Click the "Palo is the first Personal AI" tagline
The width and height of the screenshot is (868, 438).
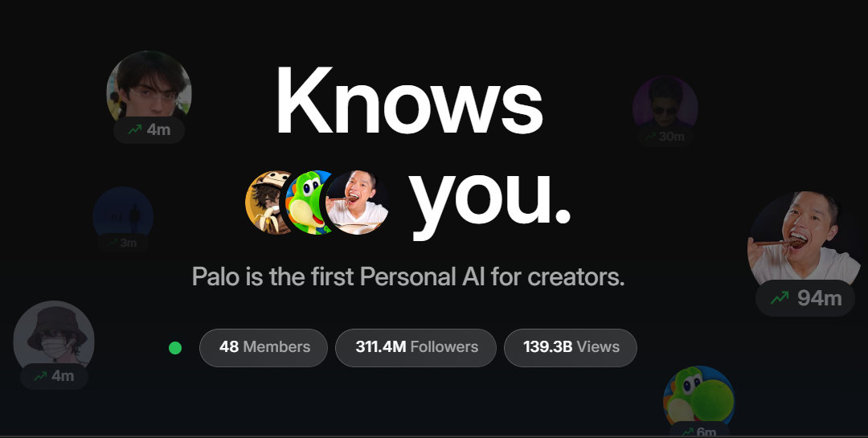(x=408, y=277)
